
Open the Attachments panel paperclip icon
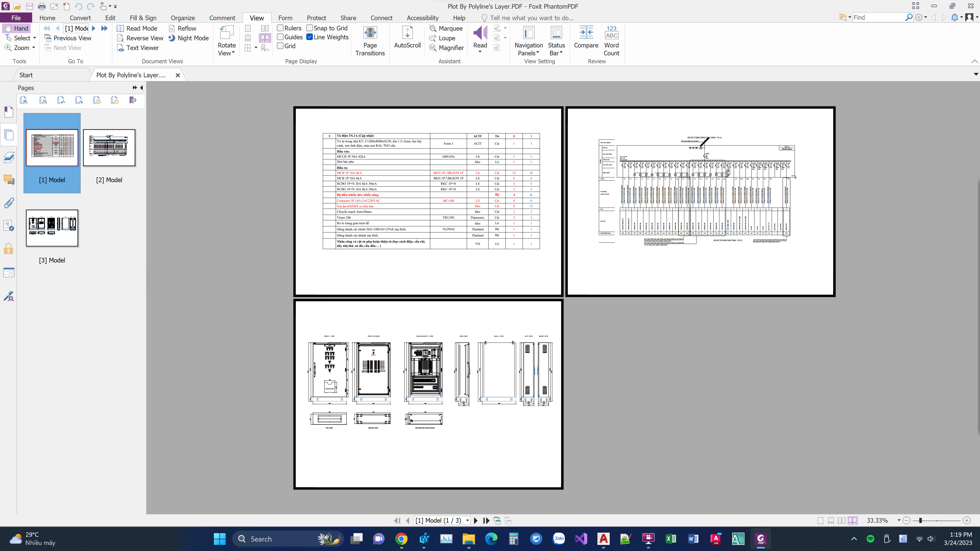click(x=9, y=203)
